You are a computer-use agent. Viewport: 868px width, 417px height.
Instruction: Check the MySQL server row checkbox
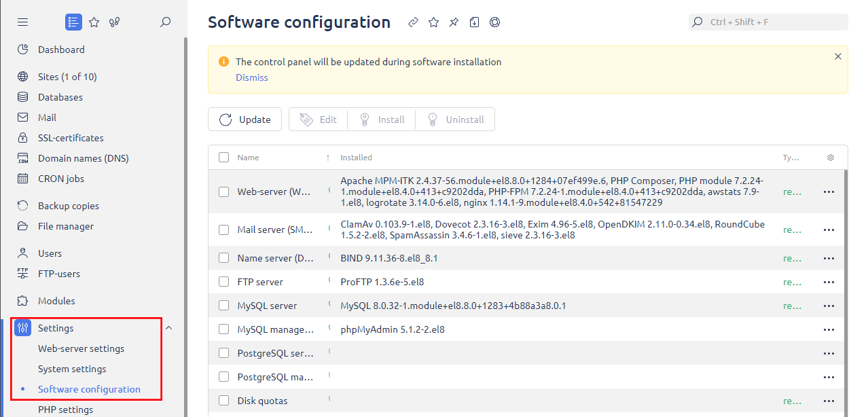[224, 306]
